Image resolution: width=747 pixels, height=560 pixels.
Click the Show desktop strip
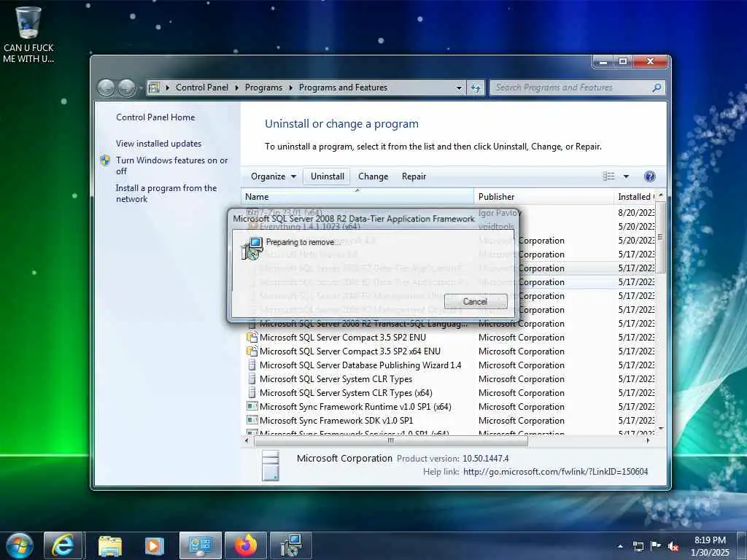tap(743, 546)
